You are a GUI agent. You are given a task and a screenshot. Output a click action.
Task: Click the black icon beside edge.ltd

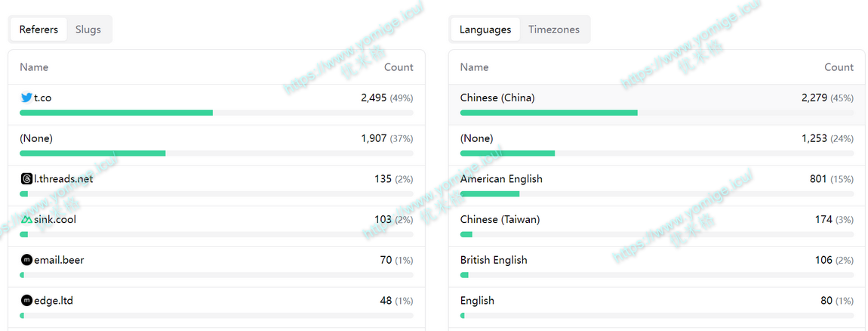pyautogui.click(x=26, y=301)
